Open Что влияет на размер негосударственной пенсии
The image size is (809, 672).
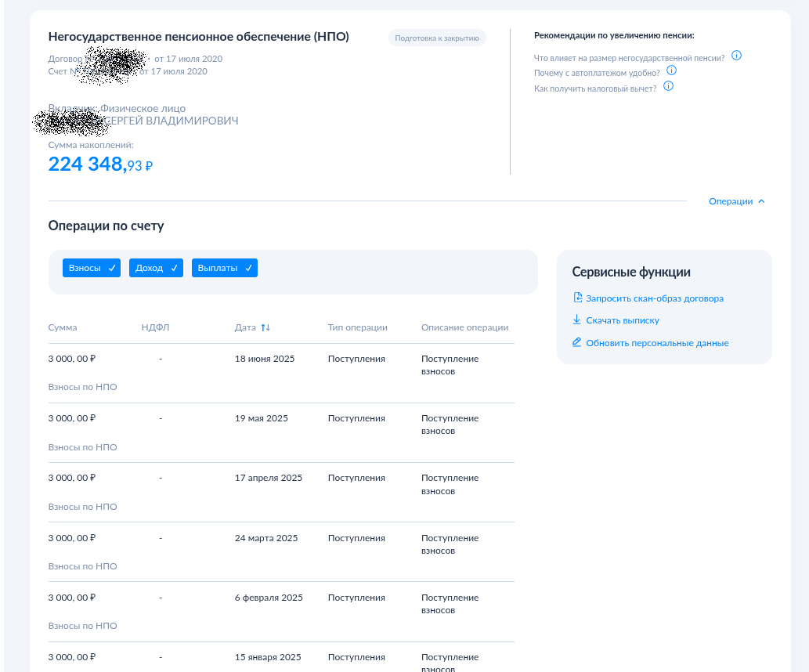click(x=629, y=58)
